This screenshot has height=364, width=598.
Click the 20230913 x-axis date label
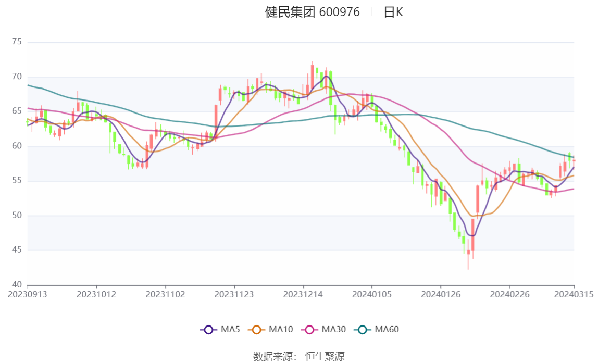click(28, 295)
